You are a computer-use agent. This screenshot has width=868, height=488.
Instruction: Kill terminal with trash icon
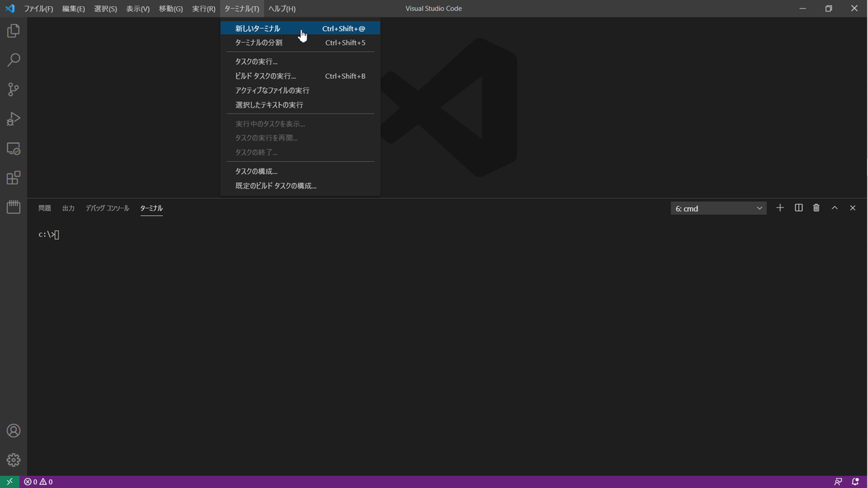coord(817,208)
